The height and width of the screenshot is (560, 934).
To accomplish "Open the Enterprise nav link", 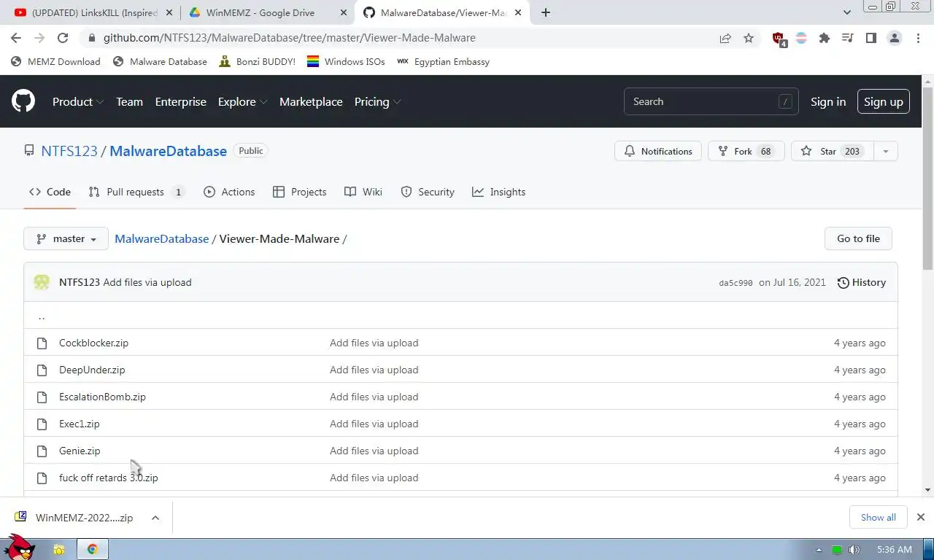I will point(180,101).
